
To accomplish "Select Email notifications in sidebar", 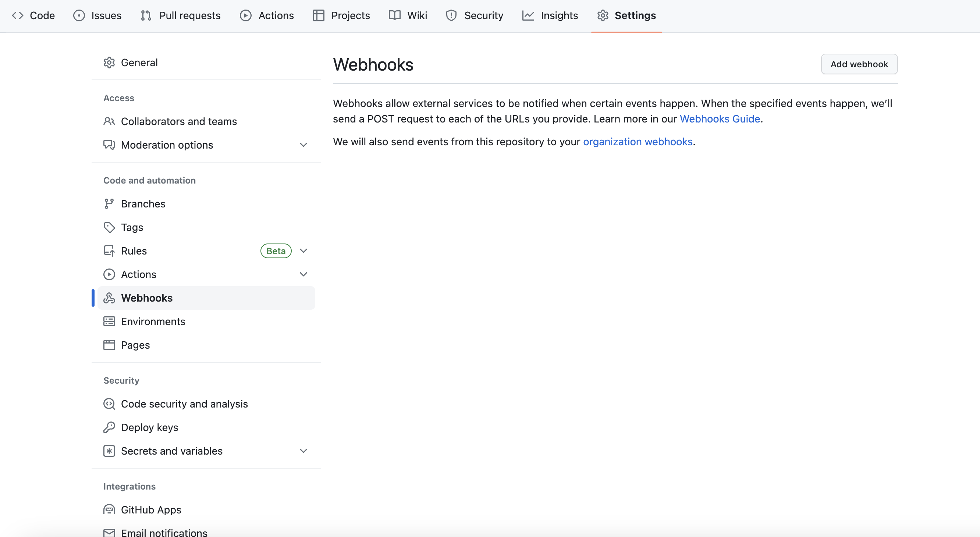I will coord(164,532).
